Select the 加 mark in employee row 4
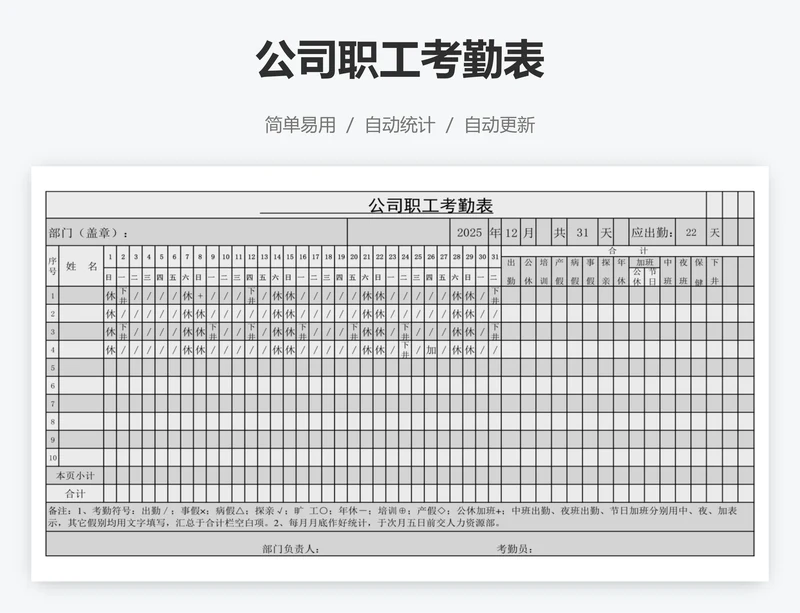 [431, 350]
